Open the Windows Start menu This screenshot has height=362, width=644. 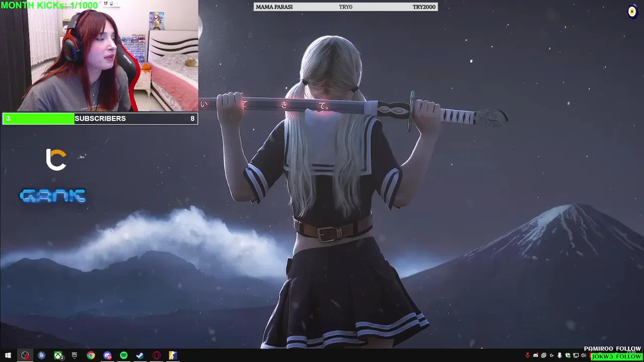click(x=8, y=355)
